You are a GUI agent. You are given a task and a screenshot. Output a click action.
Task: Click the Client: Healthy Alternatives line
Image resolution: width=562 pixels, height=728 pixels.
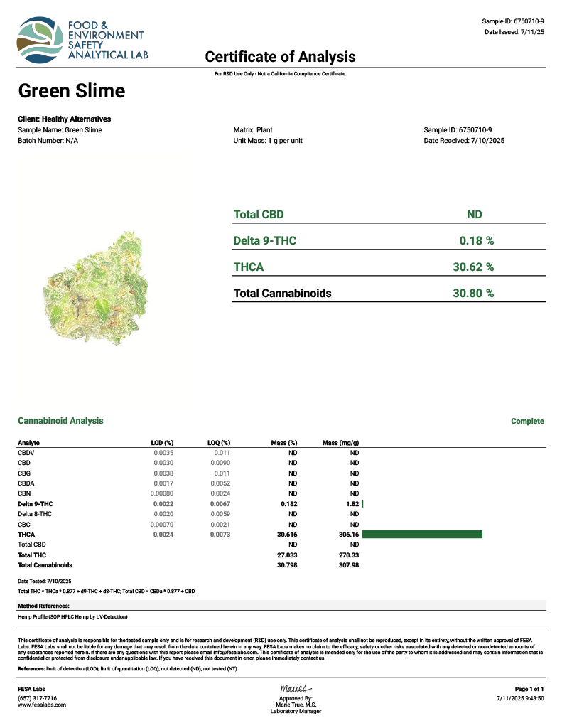tap(64, 119)
